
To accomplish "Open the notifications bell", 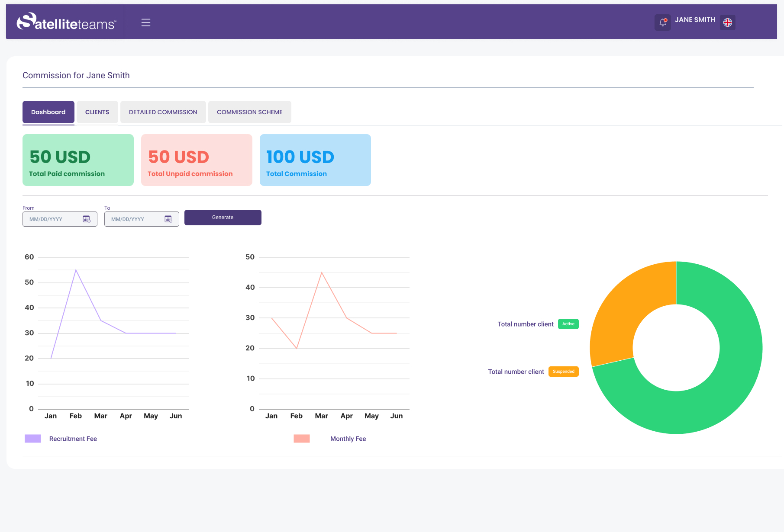I will tap(662, 22).
